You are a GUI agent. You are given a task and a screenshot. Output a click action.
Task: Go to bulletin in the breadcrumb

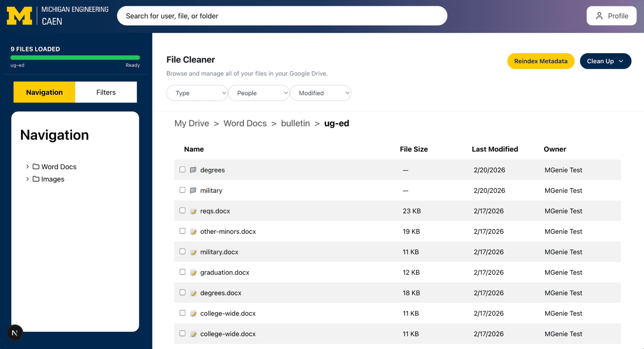point(295,123)
